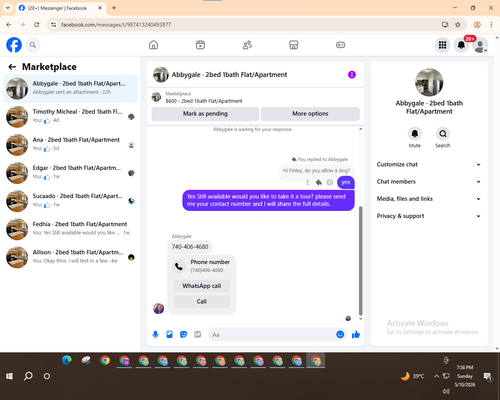Record a voice clip with microphone icon
Screen dimensions: 500x400
(x=155, y=334)
